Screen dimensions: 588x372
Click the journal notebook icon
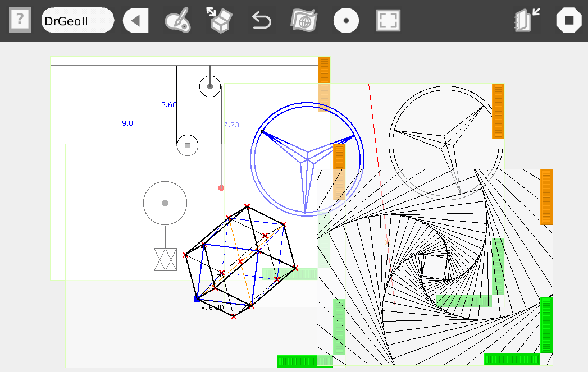(x=526, y=21)
